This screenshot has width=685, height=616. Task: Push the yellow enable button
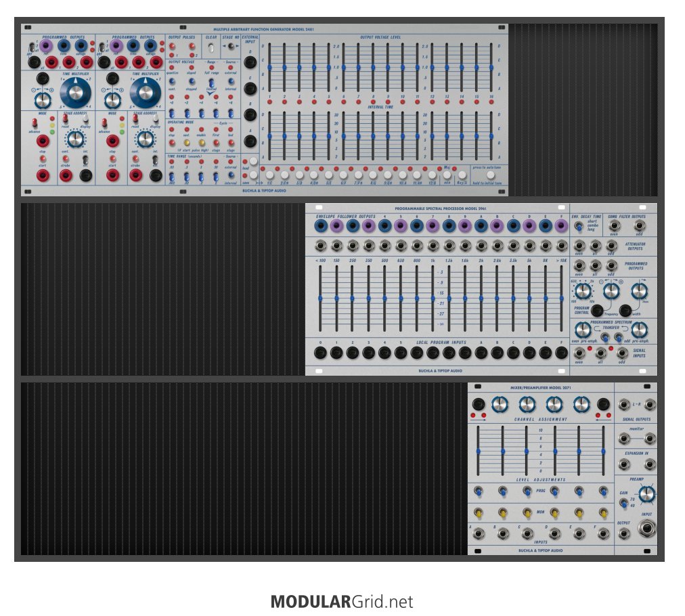point(202,143)
